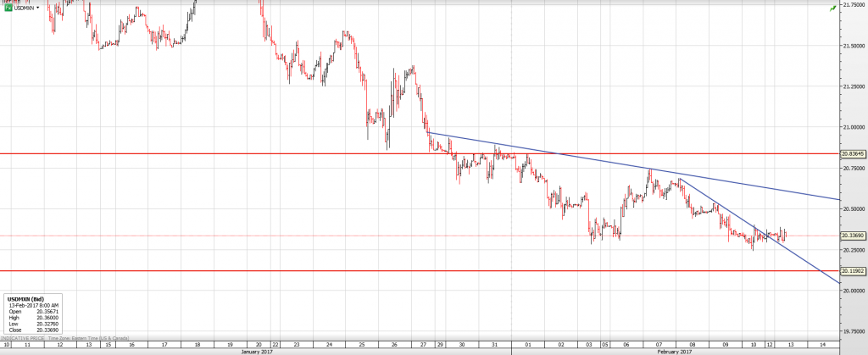The width and height of the screenshot is (868, 355).
Task: Open the USDMXN symbol dropdown arrow
Action: [38, 8]
